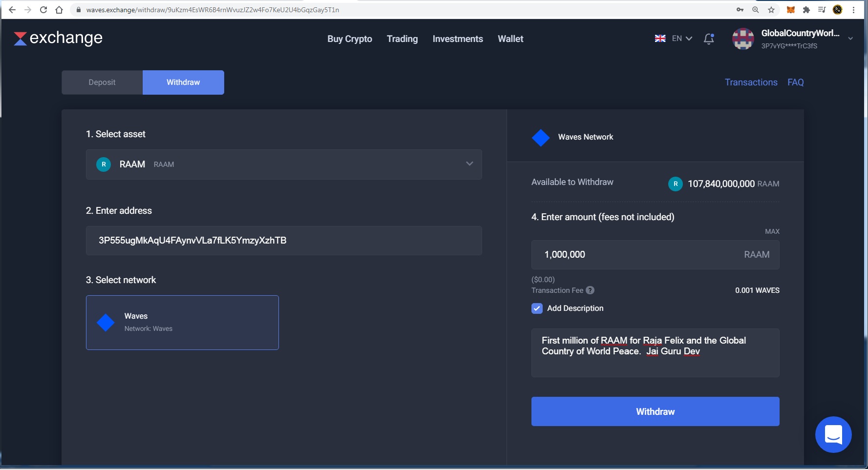Open the Buy Crypto menu

(350, 39)
